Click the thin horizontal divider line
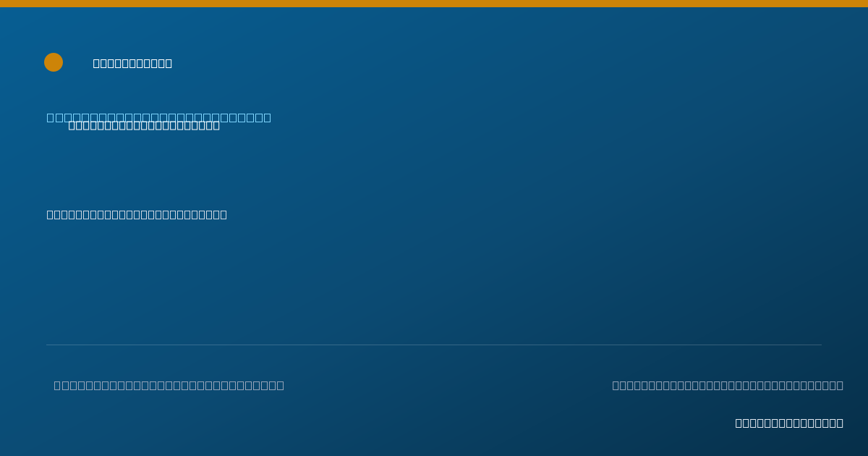Image resolution: width=868 pixels, height=456 pixels. tap(434, 345)
